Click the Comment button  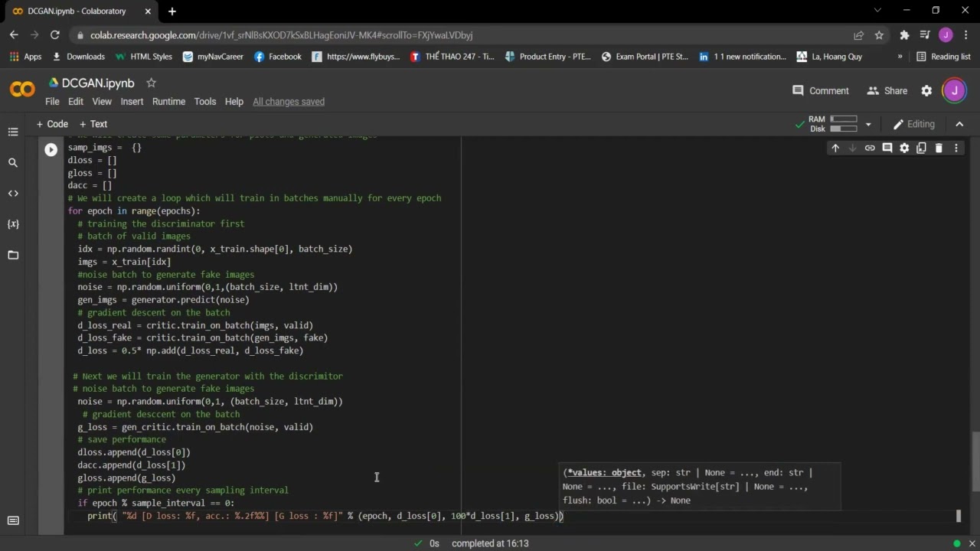tap(821, 91)
